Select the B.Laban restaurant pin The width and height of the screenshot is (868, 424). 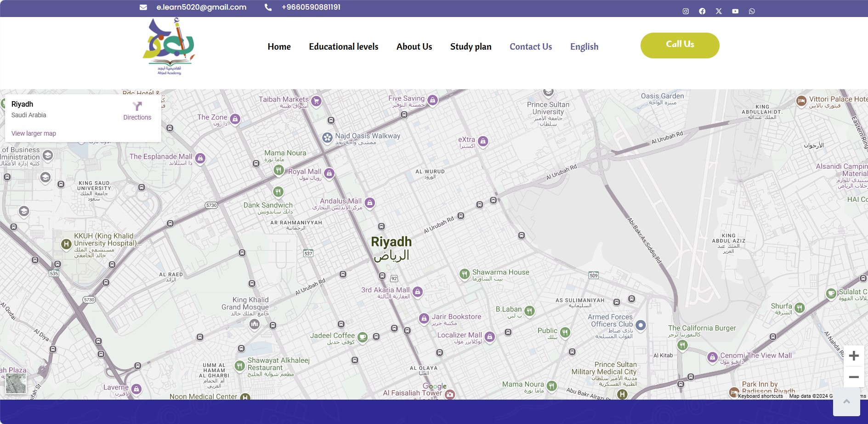click(x=529, y=311)
